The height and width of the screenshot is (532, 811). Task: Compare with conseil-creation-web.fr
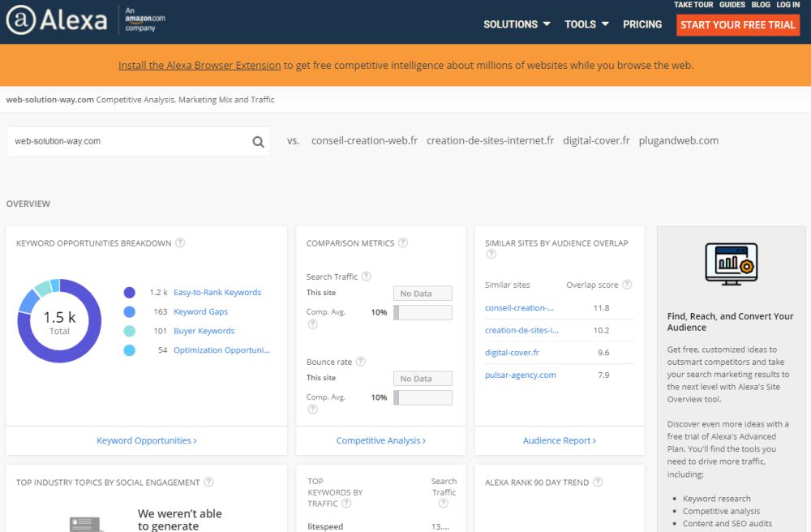[x=365, y=140]
